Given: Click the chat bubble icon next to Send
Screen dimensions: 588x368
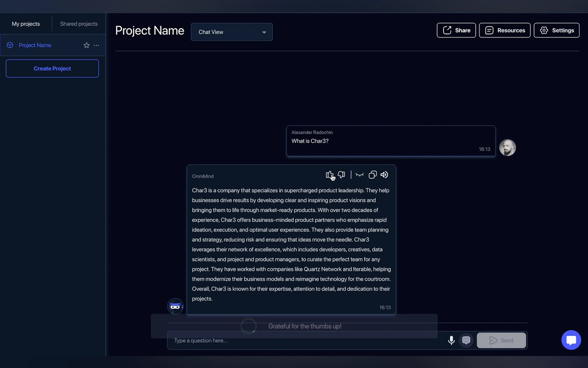Looking at the screenshot, I should (x=466, y=340).
